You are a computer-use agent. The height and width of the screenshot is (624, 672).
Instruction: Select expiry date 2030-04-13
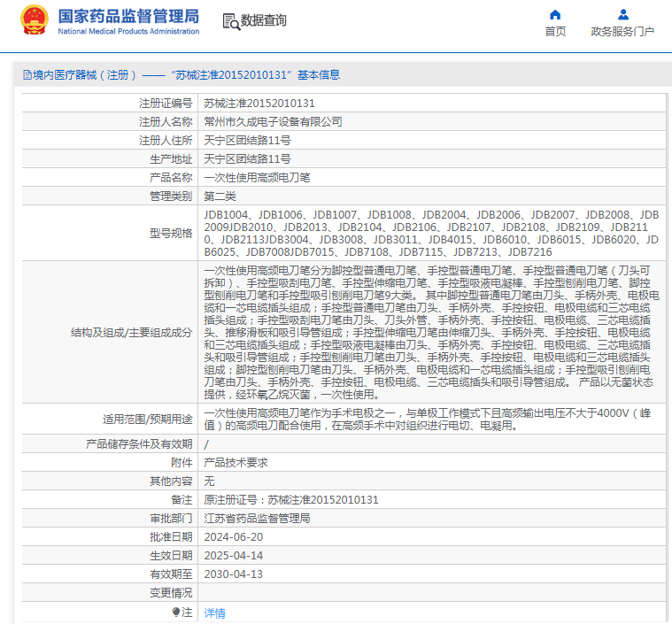[x=234, y=574]
